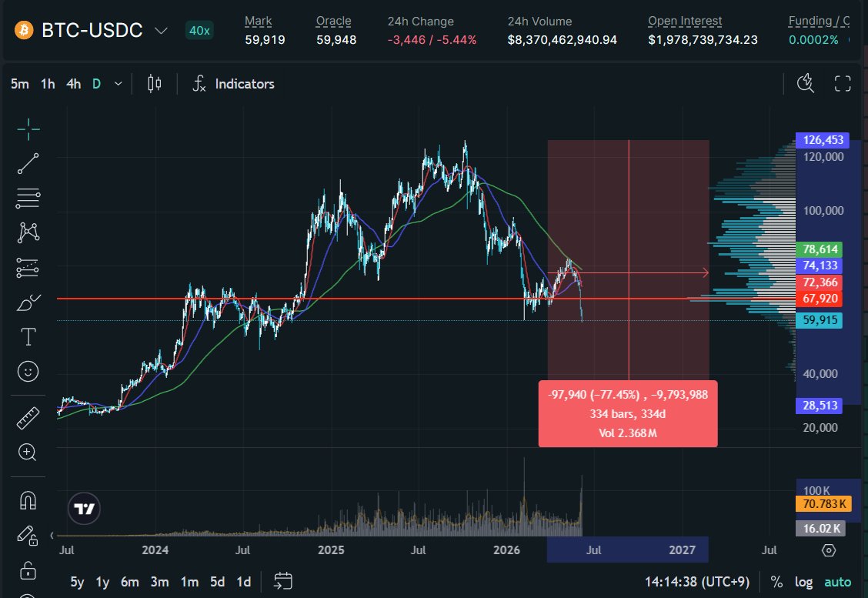
Task: Set chart range to 6m
Action: click(x=130, y=582)
